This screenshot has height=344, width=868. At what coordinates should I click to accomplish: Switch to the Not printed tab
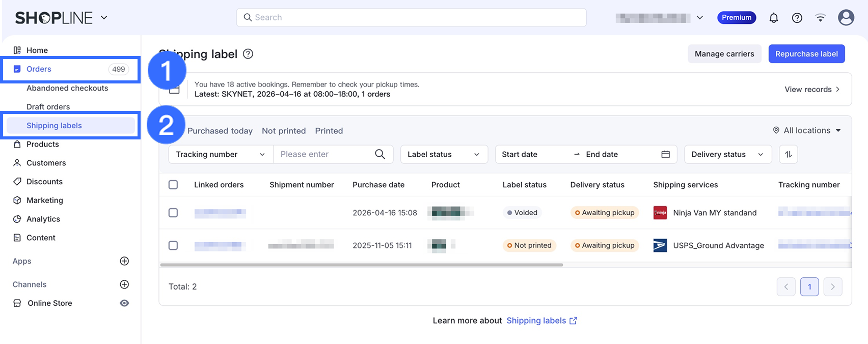[x=284, y=131]
